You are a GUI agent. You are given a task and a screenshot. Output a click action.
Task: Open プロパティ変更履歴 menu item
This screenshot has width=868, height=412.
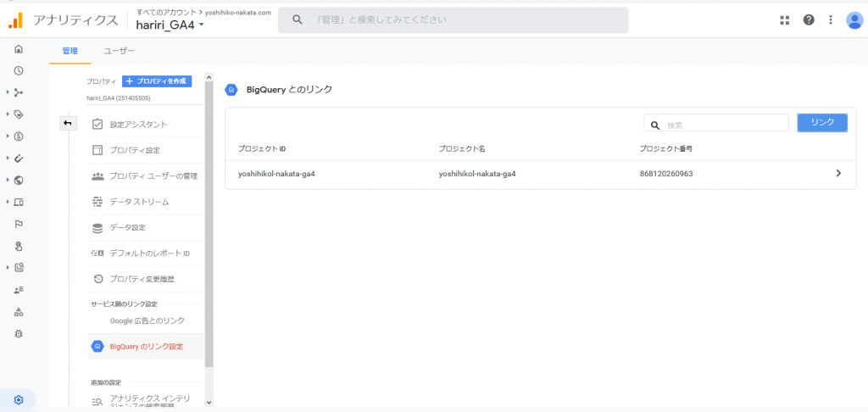[x=146, y=279]
